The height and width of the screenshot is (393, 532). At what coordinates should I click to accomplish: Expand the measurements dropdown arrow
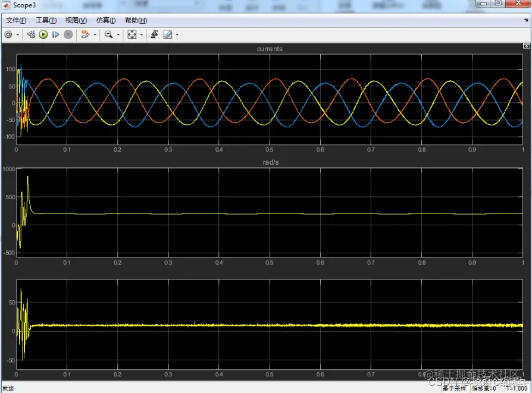click(177, 34)
